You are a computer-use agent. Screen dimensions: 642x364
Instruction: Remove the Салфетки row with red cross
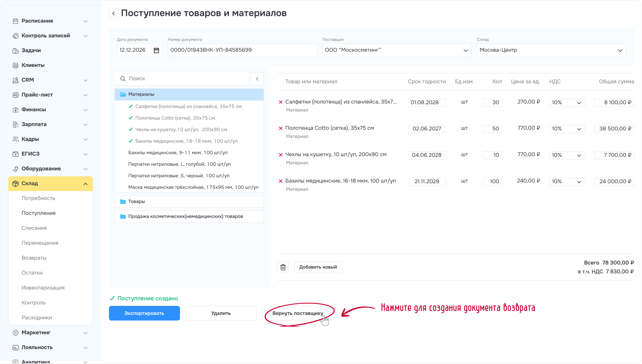pos(281,102)
